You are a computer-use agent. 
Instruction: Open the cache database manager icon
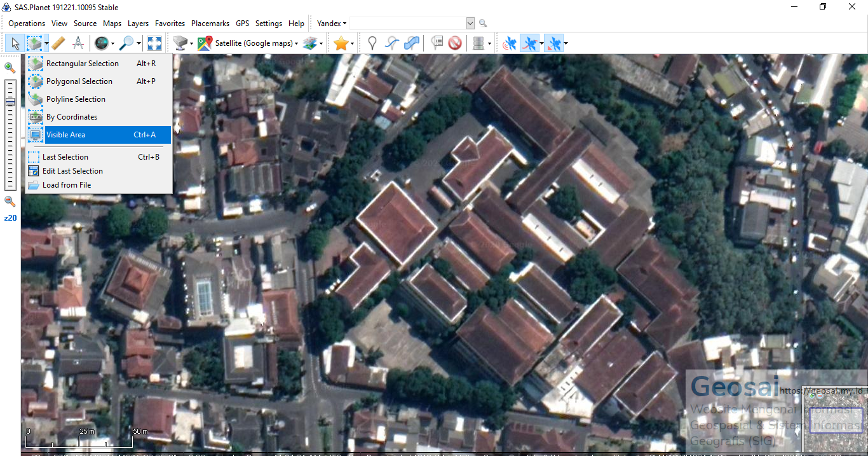[478, 43]
